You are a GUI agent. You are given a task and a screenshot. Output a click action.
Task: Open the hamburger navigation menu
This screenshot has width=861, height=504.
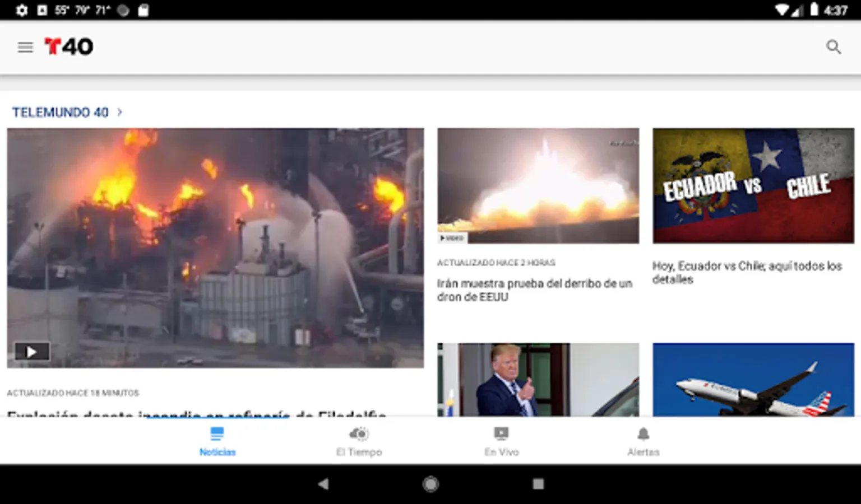[x=25, y=47]
